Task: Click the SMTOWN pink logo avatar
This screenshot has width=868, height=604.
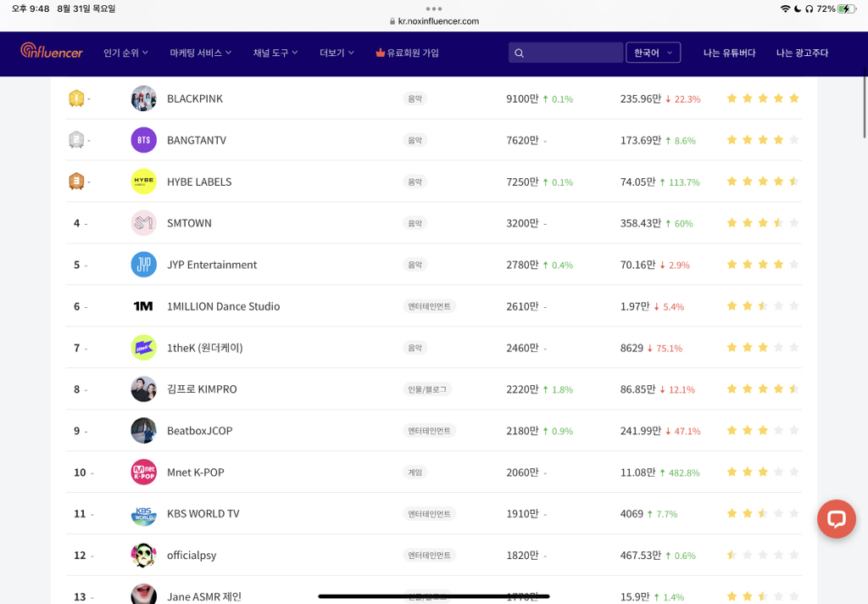Action: [x=143, y=223]
